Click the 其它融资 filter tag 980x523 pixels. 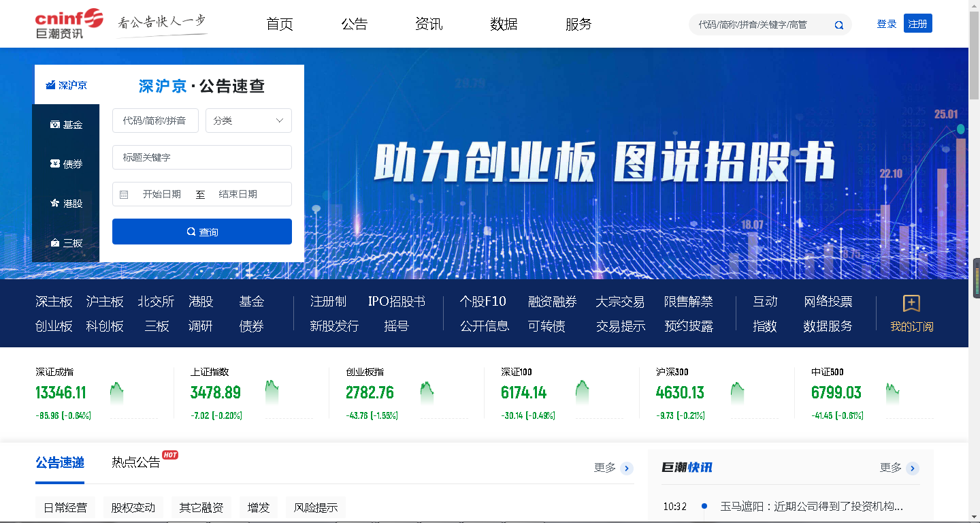coord(201,508)
